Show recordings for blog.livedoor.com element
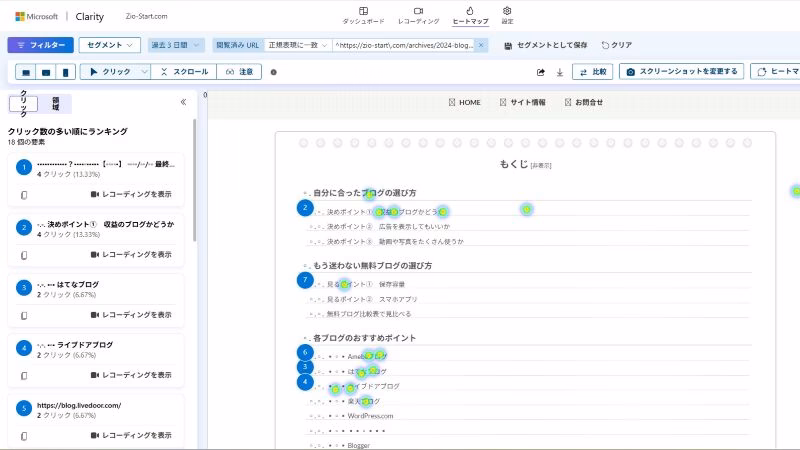This screenshot has width=800, height=450. click(131, 435)
